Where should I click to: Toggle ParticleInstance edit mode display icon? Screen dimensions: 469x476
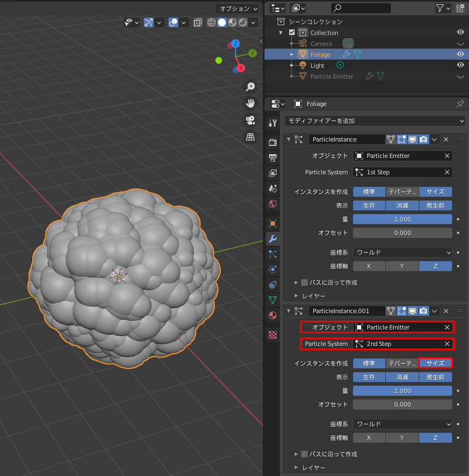click(x=402, y=139)
